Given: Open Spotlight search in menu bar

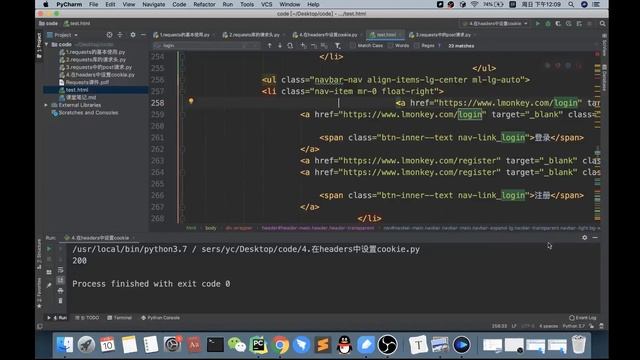Looking at the screenshot, I should [571, 4].
